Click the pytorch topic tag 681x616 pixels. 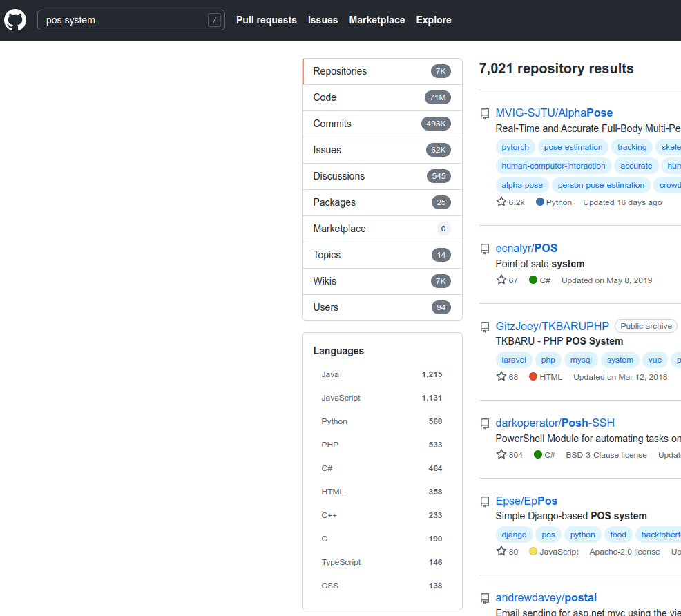click(x=515, y=147)
